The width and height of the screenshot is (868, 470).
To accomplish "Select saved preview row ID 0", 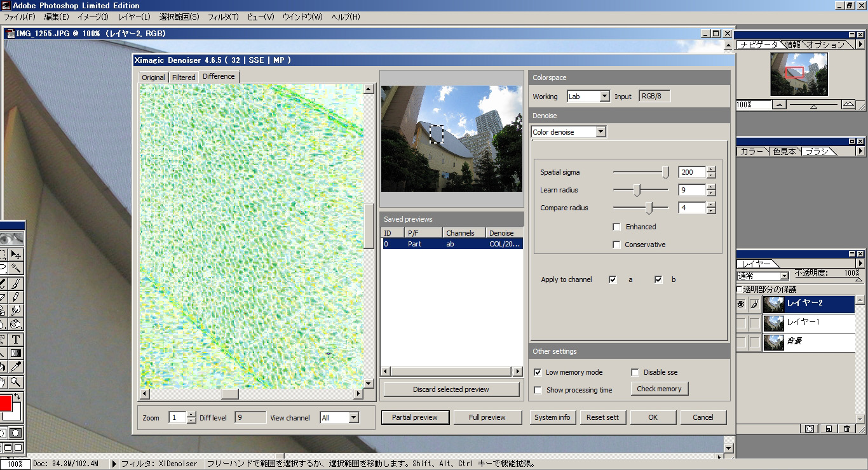I will pos(452,243).
